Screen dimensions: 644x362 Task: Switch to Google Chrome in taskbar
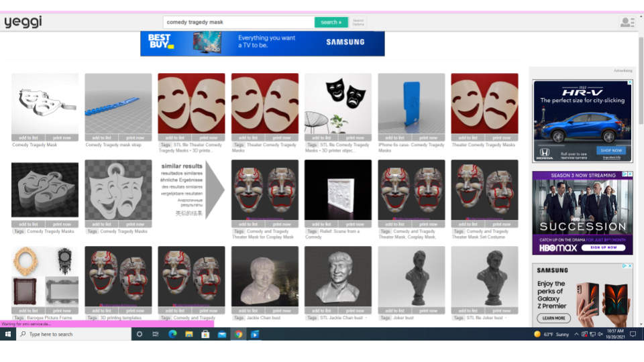(x=238, y=334)
